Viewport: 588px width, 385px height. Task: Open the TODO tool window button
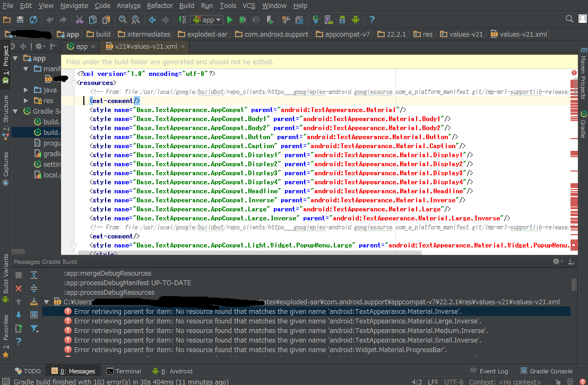(28, 371)
